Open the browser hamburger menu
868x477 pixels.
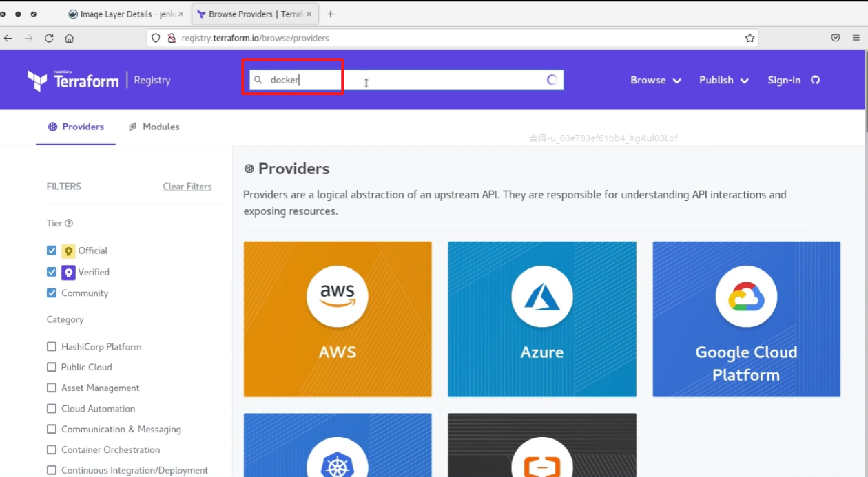pyautogui.click(x=856, y=38)
